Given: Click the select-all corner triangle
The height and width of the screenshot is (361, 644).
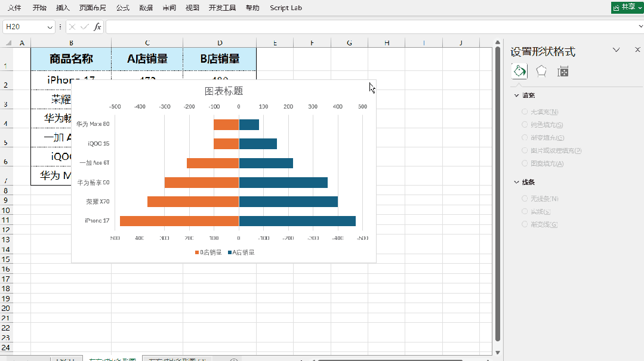Looking at the screenshot, I should (x=8, y=43).
